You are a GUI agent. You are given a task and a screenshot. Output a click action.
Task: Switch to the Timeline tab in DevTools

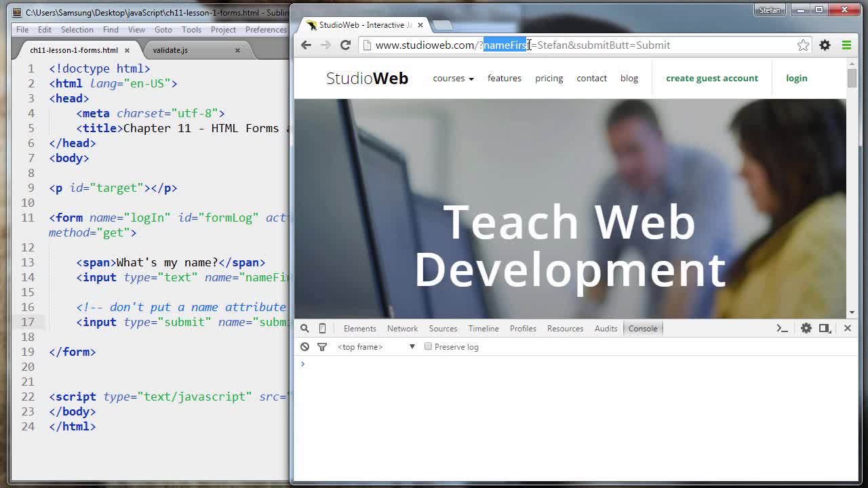pos(484,328)
